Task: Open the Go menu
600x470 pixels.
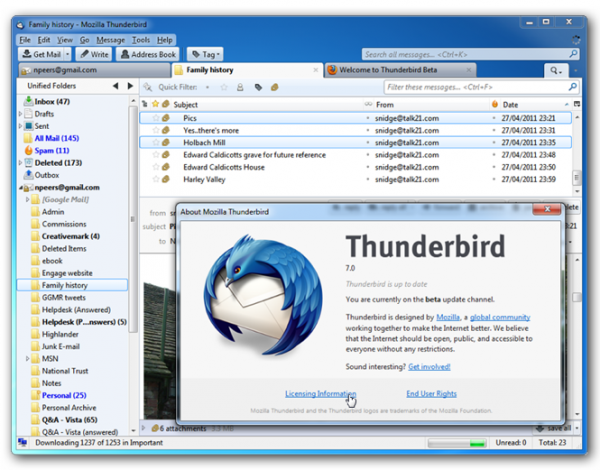Action: pyautogui.click(x=85, y=40)
